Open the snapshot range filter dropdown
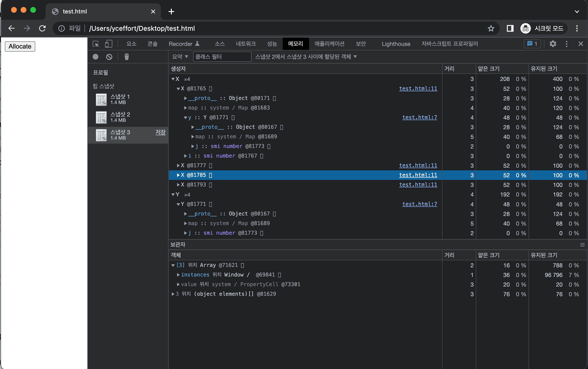 [306, 57]
